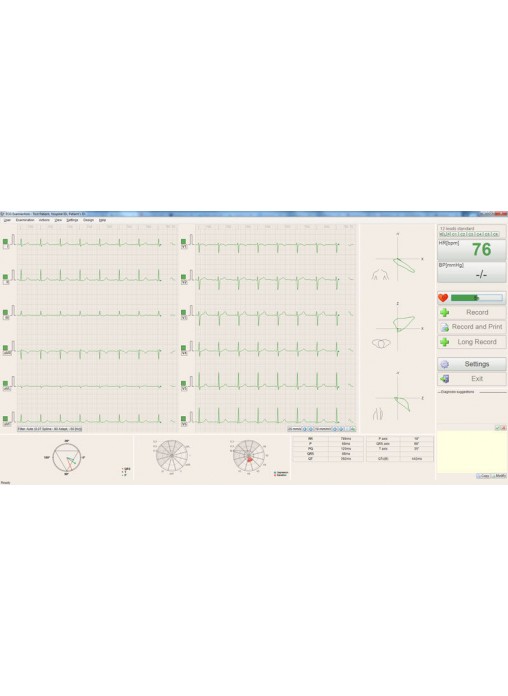
Task: Toggle green marker for lead I
Action: pos(5,241)
